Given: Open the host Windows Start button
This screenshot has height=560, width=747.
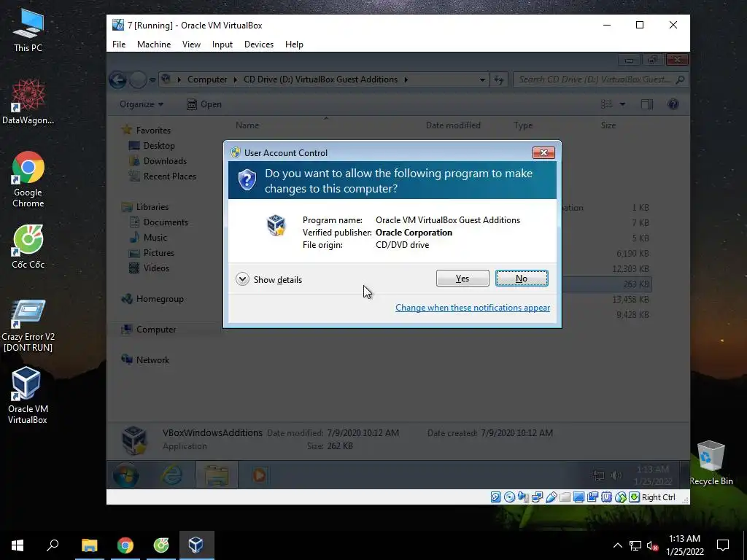Looking at the screenshot, I should pos(18,545).
